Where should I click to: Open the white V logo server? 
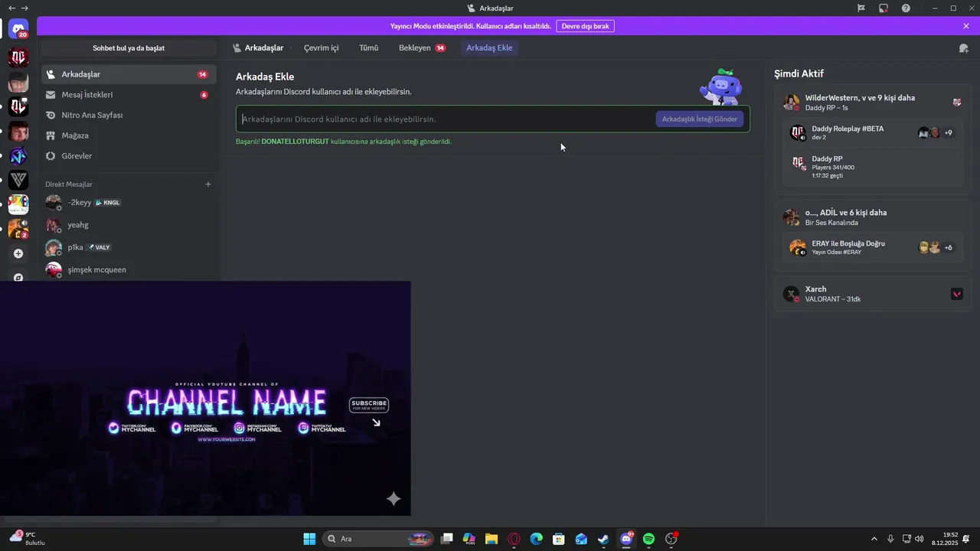(18, 181)
